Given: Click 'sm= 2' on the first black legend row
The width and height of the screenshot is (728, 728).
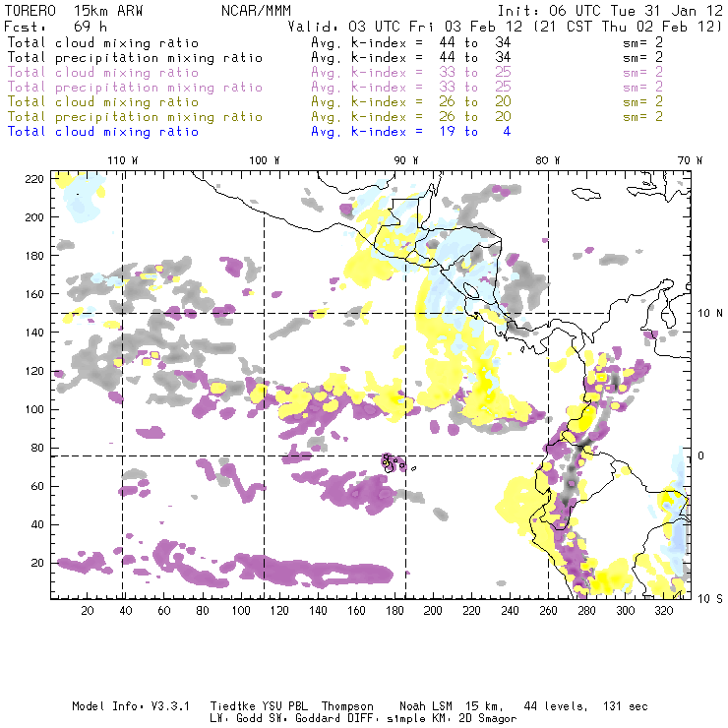Looking at the screenshot, I should coord(642,42).
